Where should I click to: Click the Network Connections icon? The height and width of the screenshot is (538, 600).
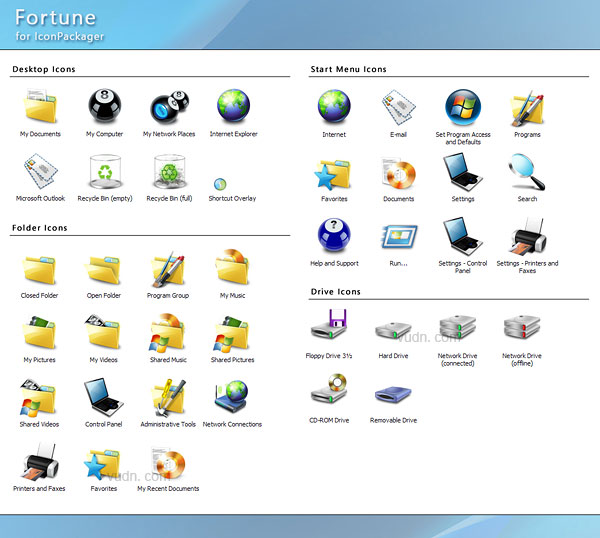(x=232, y=396)
